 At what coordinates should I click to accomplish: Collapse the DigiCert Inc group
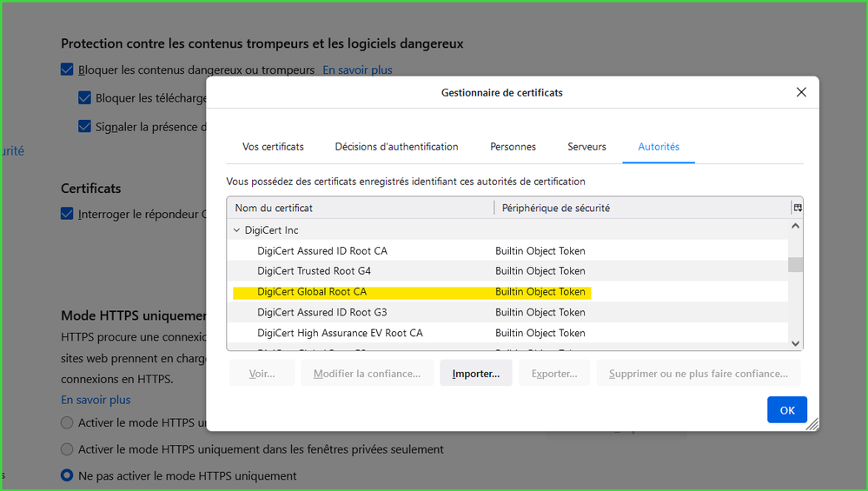click(x=236, y=230)
